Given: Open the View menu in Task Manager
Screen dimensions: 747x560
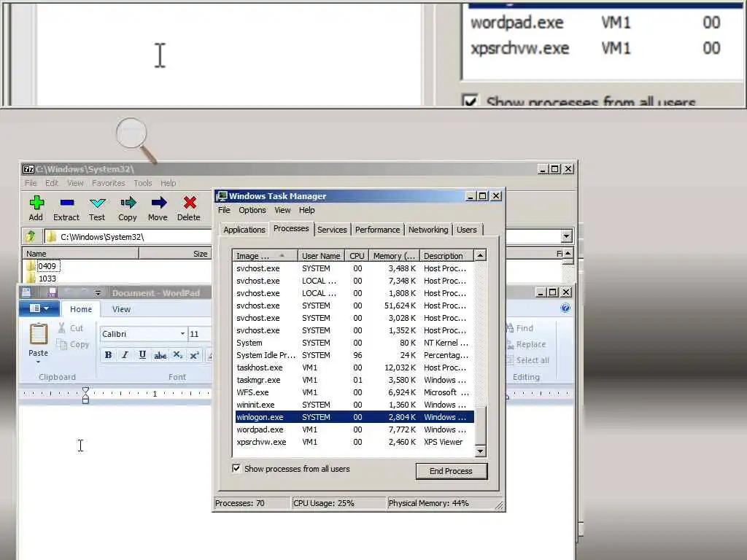Looking at the screenshot, I should coord(282,210).
